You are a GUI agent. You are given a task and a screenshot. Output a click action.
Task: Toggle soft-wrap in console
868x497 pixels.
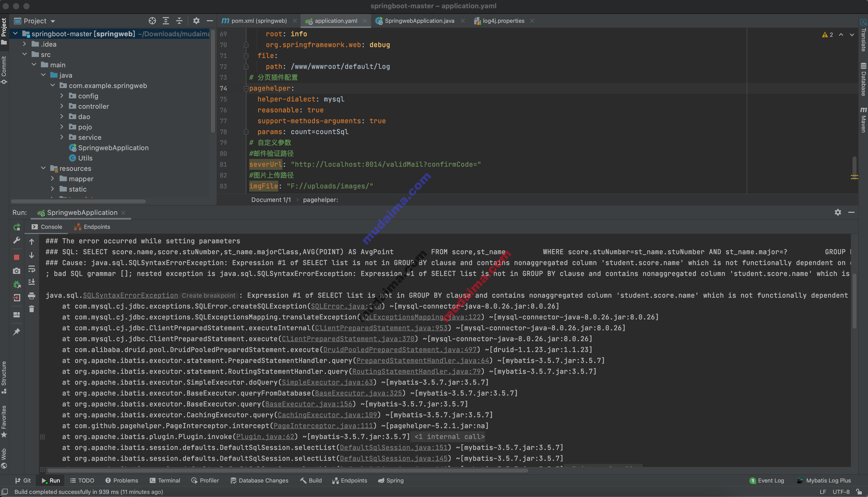click(31, 269)
